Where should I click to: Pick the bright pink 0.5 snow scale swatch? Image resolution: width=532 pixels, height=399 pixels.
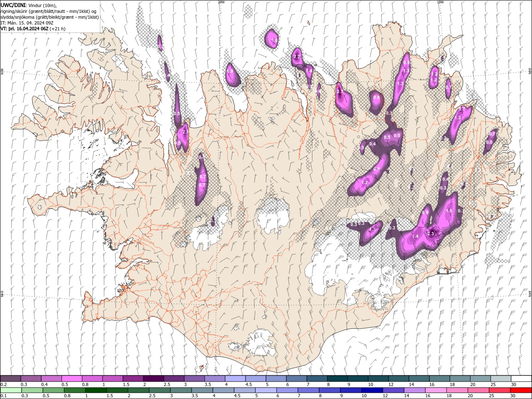point(72,379)
